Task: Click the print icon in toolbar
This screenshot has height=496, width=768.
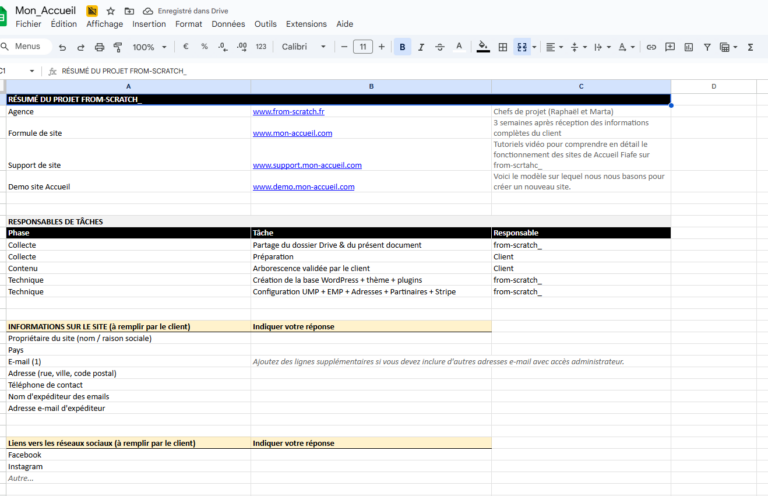Action: point(99,47)
